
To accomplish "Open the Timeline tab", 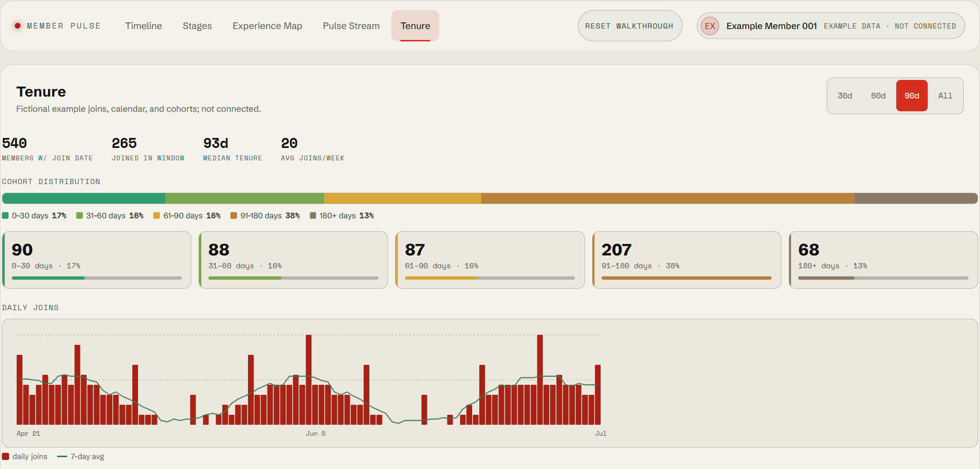I will tap(144, 26).
